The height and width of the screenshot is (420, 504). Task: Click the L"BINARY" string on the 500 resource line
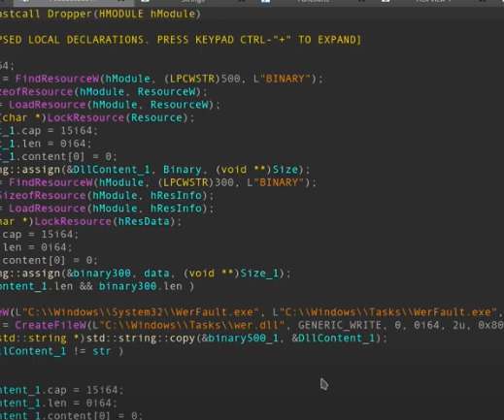pyautogui.click(x=282, y=79)
